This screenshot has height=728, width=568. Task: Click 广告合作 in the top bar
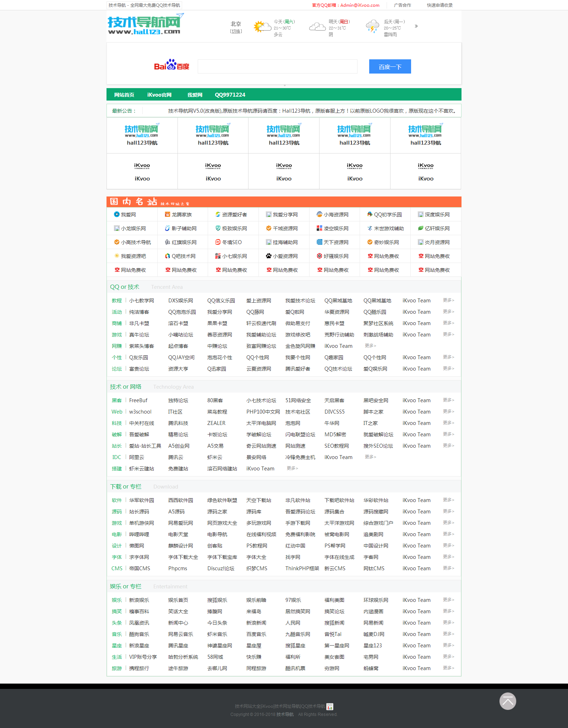pos(402,5)
